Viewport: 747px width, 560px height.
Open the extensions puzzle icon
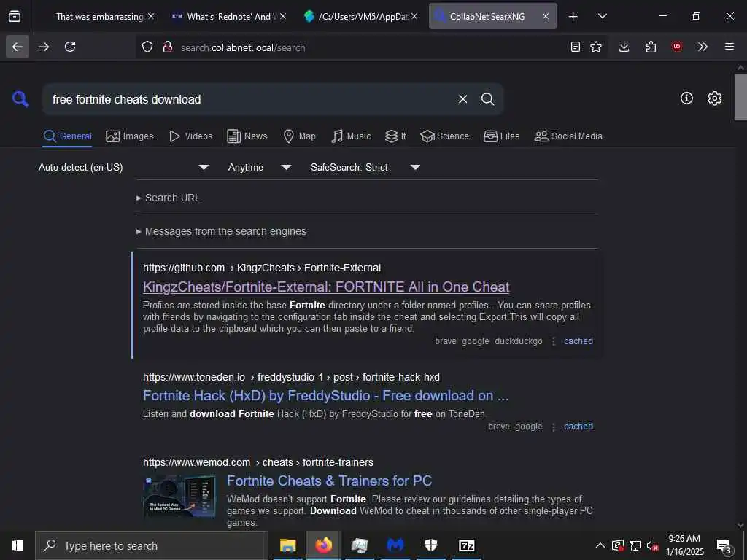click(x=651, y=47)
